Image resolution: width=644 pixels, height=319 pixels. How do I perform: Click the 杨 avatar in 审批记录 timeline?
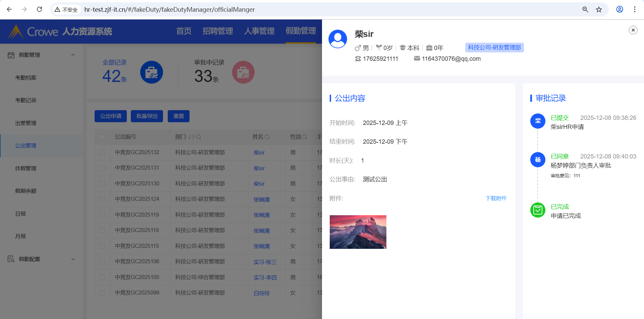pos(538,159)
